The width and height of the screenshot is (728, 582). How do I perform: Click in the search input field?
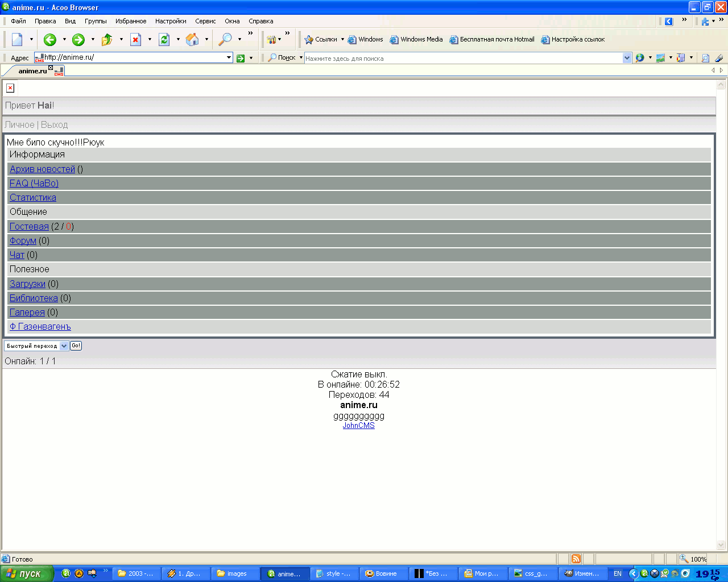click(x=463, y=58)
